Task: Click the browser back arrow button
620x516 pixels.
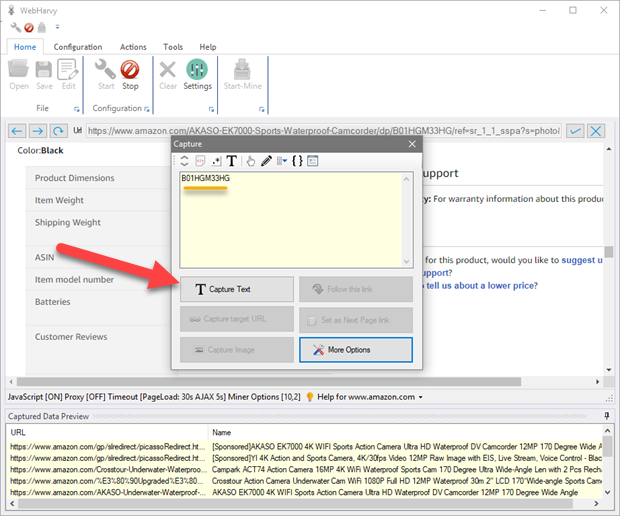Action: (16, 131)
